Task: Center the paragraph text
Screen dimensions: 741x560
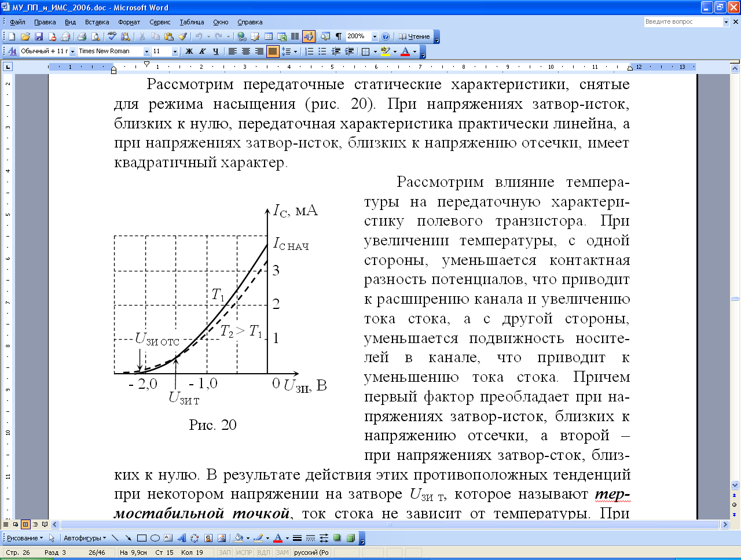Action: [x=245, y=51]
